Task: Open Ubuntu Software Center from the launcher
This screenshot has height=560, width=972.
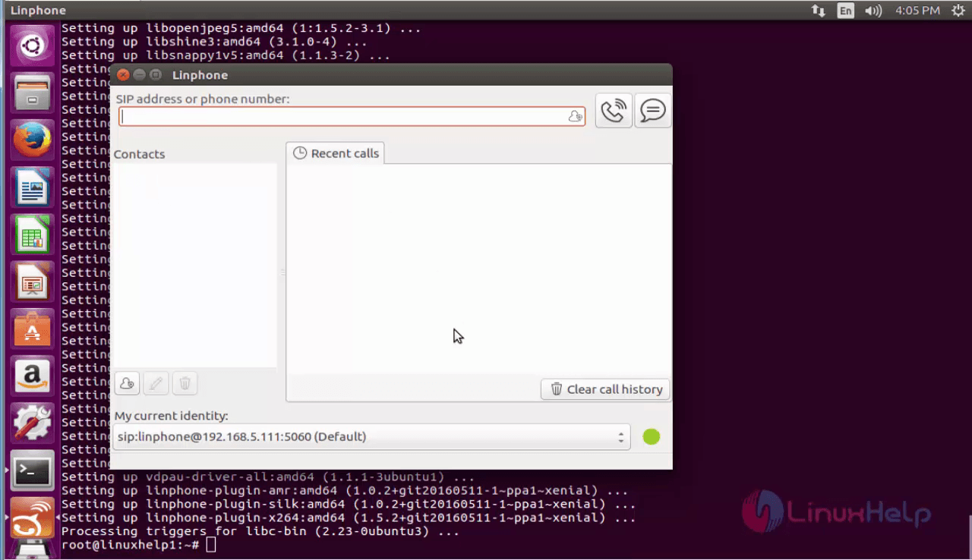Action: point(32,329)
